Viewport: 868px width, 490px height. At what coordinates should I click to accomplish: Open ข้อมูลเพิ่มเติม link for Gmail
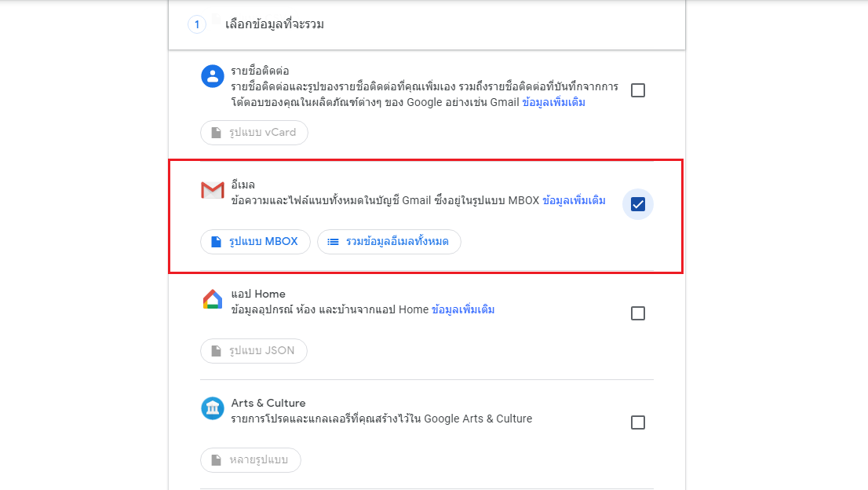click(x=574, y=200)
